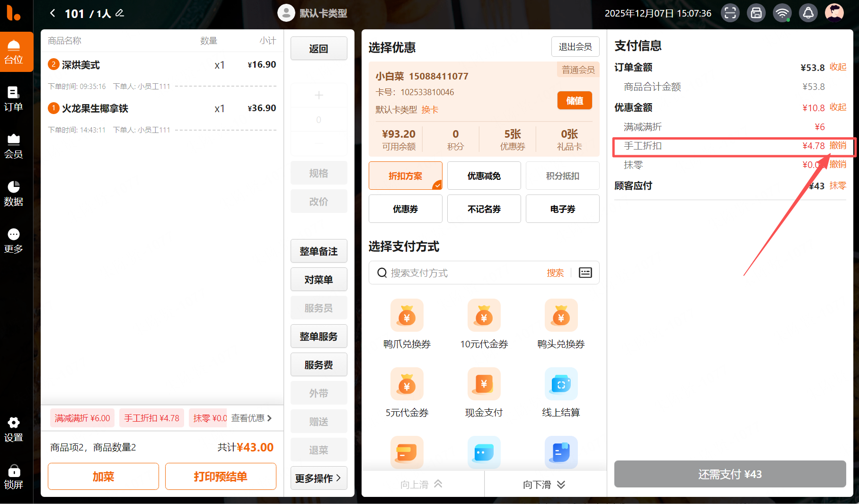This screenshot has height=504, width=859.
Task: Click the orange 储值 button
Action: pyautogui.click(x=575, y=100)
